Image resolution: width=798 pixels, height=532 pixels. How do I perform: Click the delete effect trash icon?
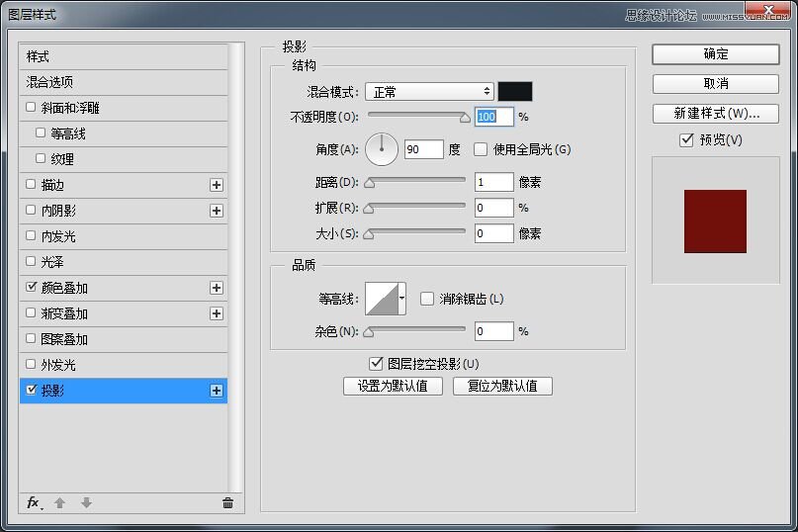[x=227, y=503]
